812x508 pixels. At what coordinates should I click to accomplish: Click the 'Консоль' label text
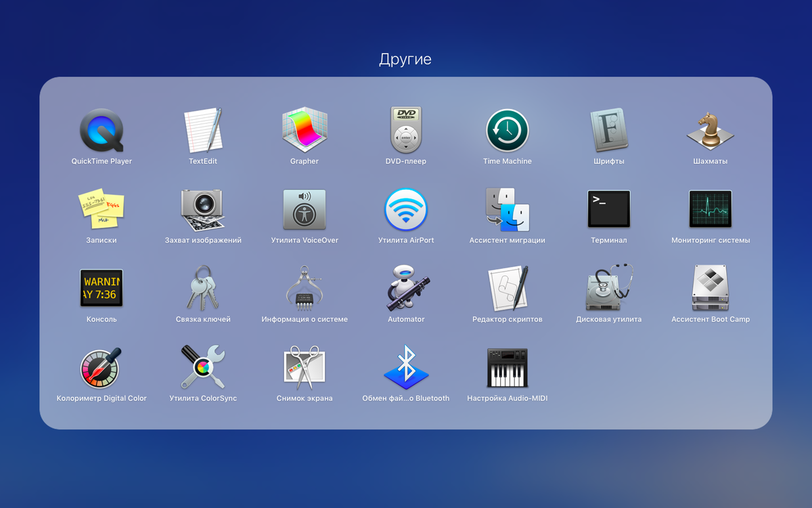point(101,319)
